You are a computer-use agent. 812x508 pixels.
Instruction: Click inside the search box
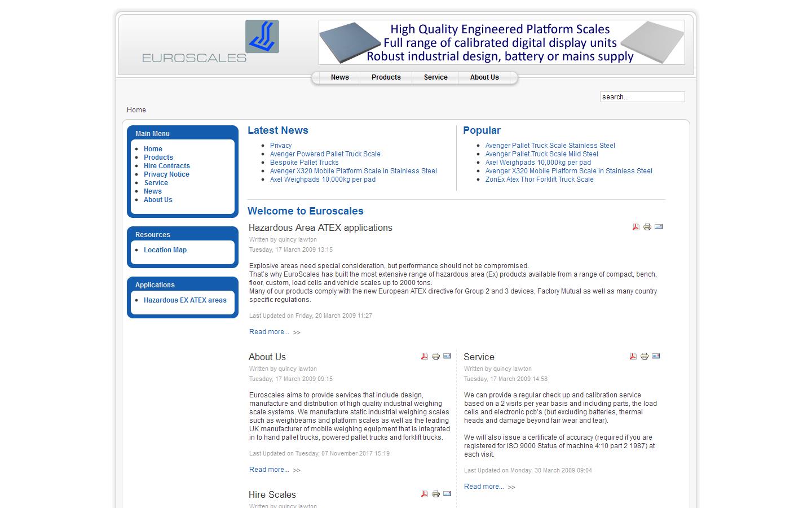click(642, 97)
